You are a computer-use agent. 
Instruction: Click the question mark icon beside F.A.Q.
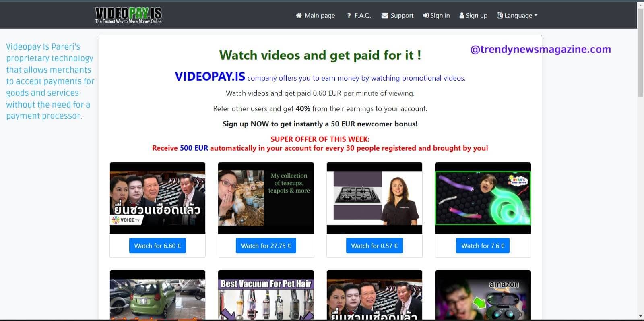pos(349,15)
